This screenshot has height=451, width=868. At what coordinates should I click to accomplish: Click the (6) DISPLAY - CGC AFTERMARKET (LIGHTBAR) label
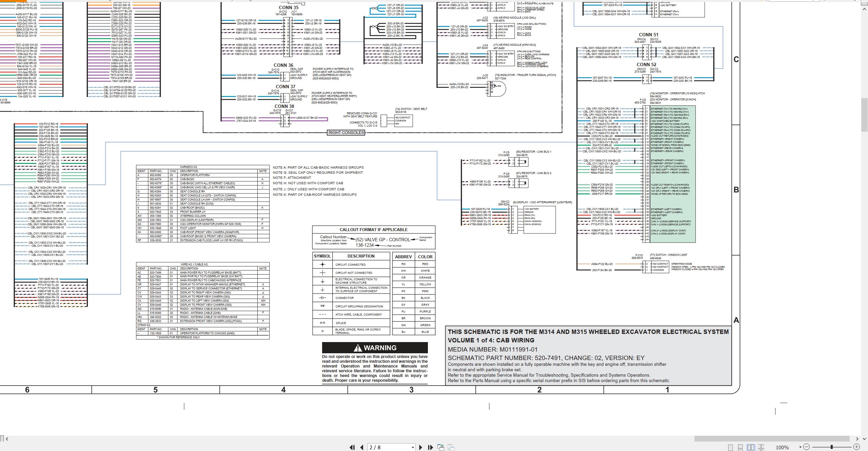(x=542, y=202)
